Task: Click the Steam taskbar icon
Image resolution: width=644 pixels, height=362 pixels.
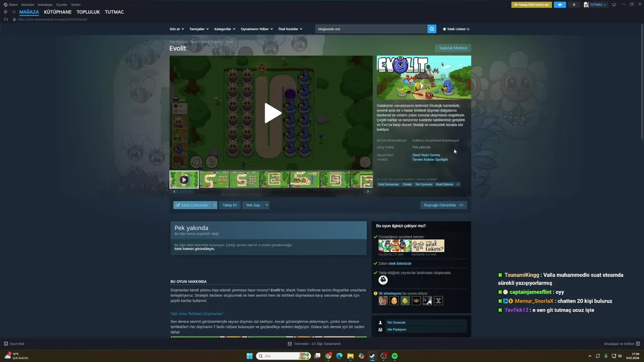Action: pos(373,356)
